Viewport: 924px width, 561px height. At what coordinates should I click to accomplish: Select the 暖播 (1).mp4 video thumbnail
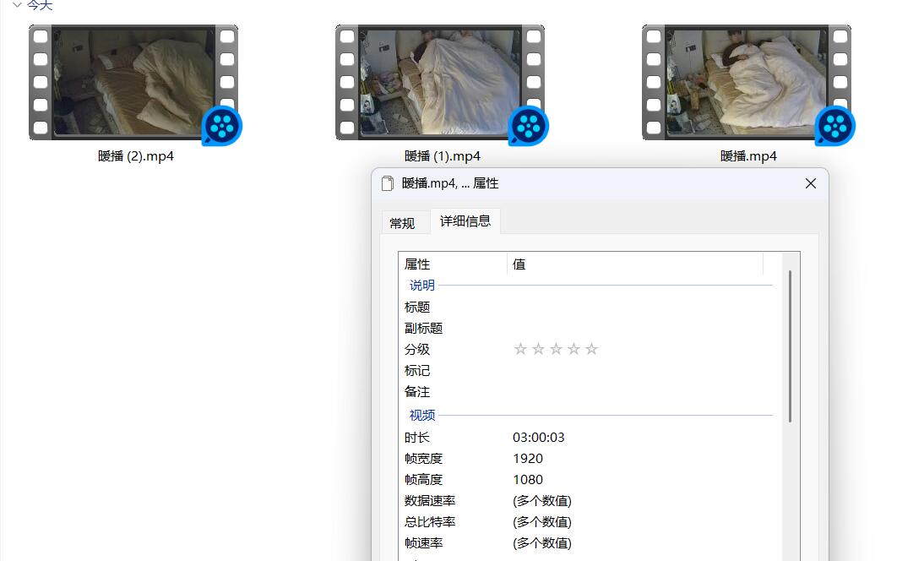click(x=440, y=83)
